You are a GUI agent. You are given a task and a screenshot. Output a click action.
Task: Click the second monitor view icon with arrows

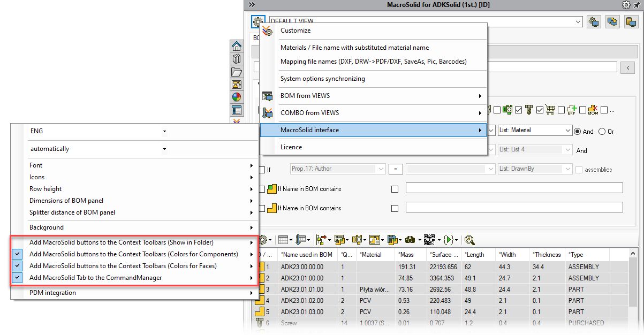coord(612,22)
